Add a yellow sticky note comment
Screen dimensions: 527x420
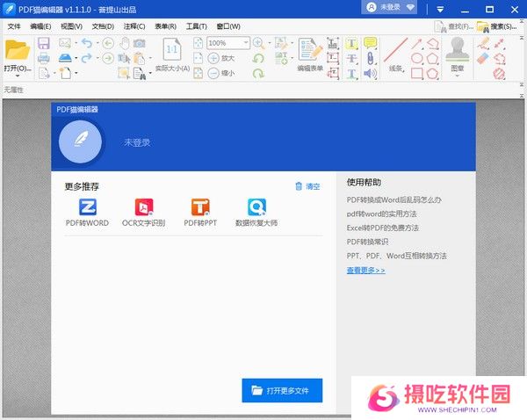point(370,43)
